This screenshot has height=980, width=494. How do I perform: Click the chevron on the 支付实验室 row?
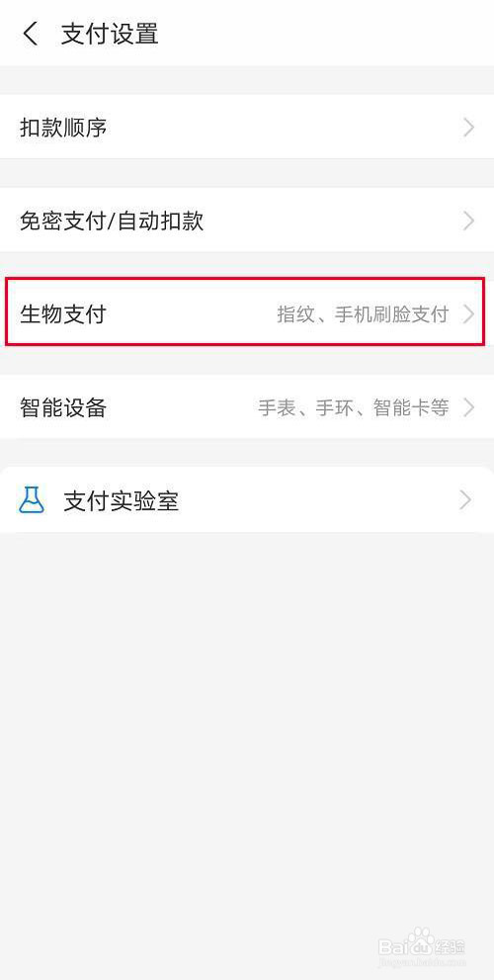pos(465,500)
